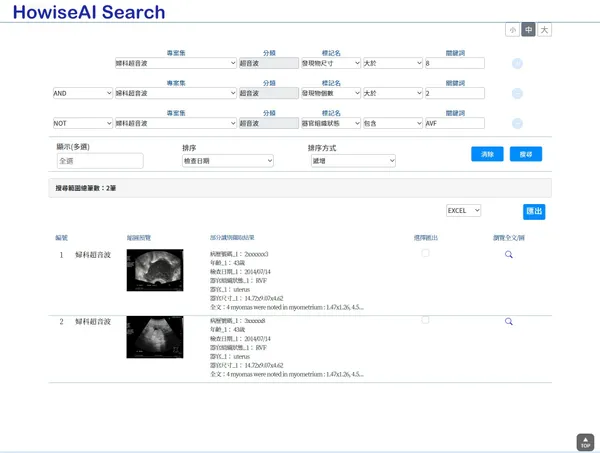Open full text magnifier for result 2

509,321
